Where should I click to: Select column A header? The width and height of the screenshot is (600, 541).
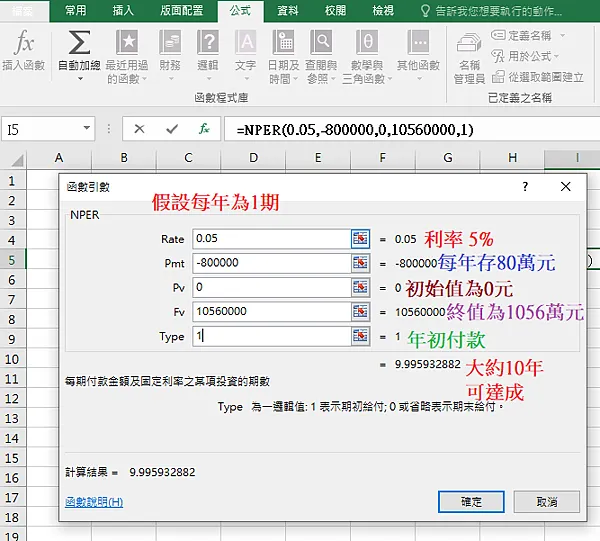(59, 158)
